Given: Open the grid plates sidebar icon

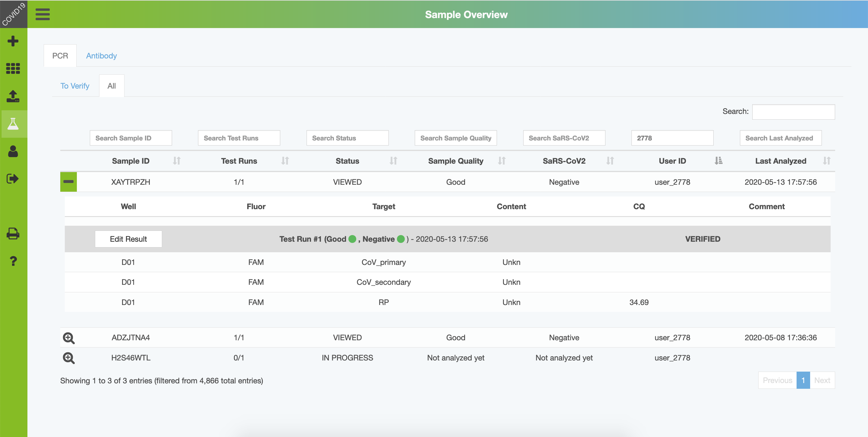Looking at the screenshot, I should click(x=13, y=68).
